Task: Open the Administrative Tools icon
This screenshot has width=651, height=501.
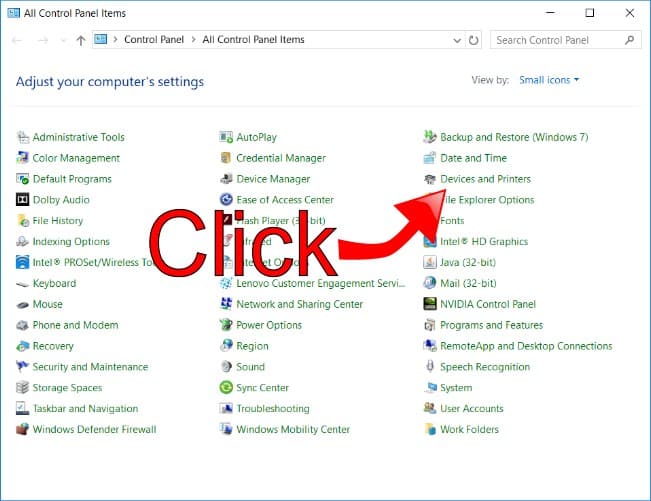Action: click(x=23, y=137)
